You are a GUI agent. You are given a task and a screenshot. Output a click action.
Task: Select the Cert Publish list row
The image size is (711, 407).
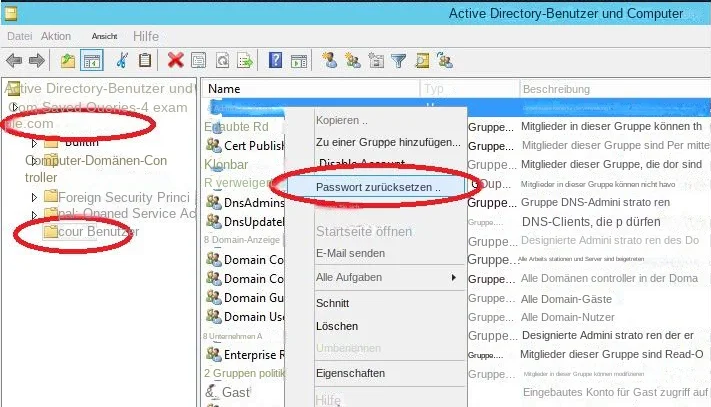pos(245,145)
